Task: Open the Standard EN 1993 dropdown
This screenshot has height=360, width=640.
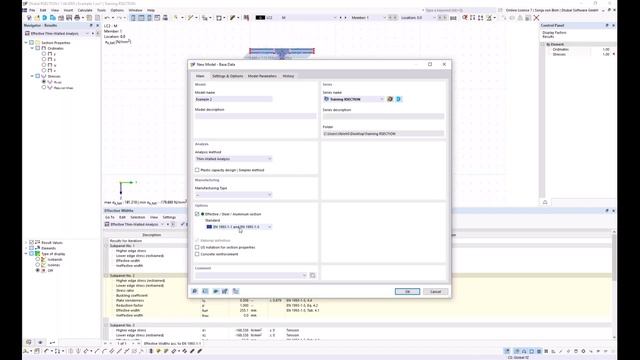Action: tap(238, 227)
